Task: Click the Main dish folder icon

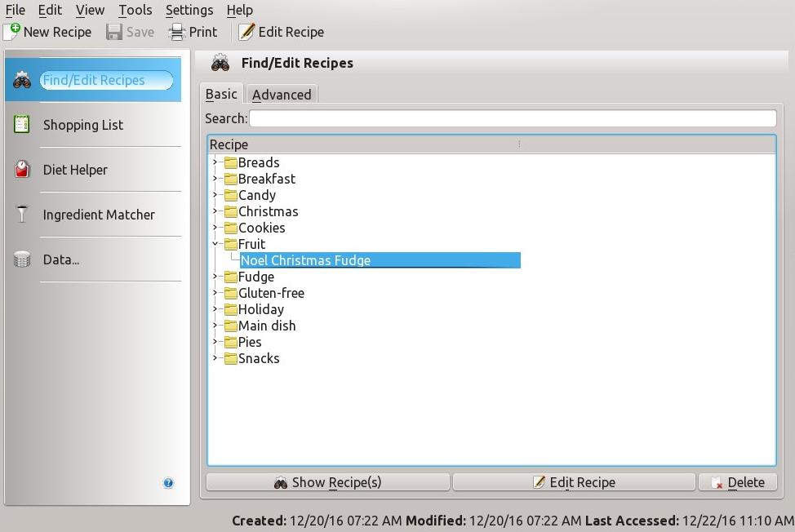Action: pos(231,326)
